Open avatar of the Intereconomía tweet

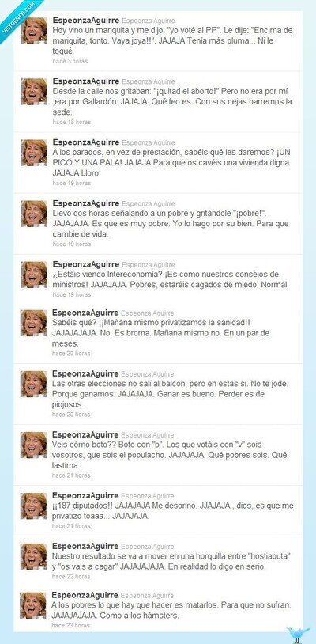[34, 275]
